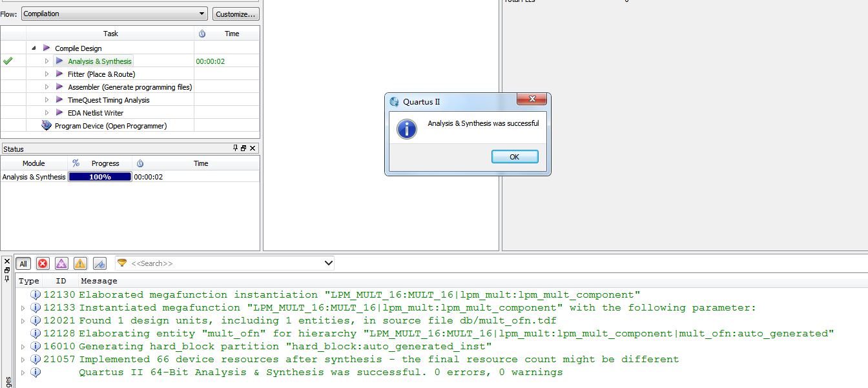Click OK in the Quartus II dialog
This screenshot has height=388, width=868.
pyautogui.click(x=515, y=157)
